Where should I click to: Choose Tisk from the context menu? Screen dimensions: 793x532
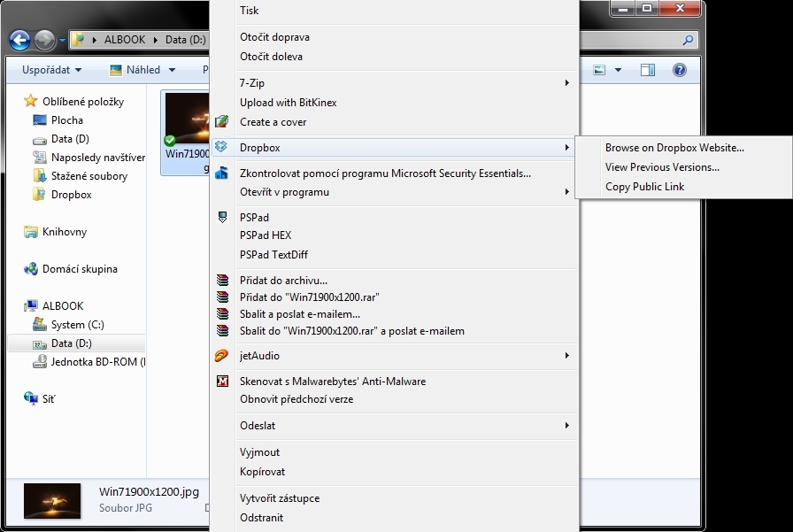(x=394, y=11)
